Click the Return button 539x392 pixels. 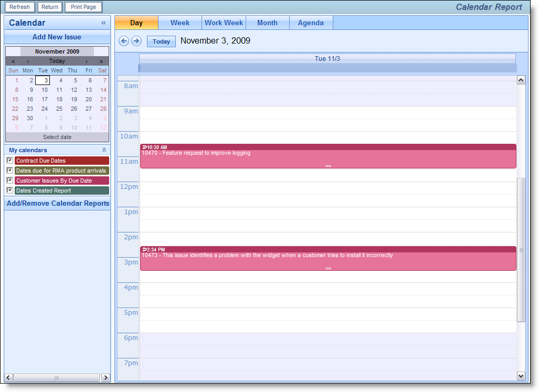[x=50, y=7]
